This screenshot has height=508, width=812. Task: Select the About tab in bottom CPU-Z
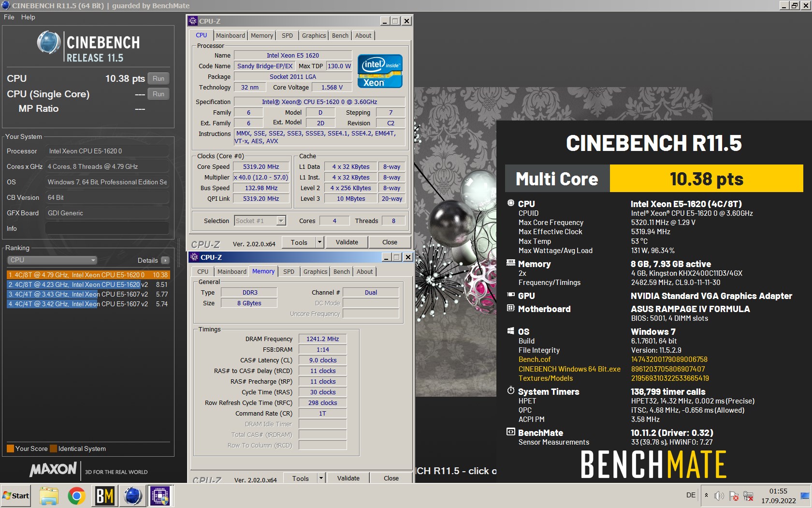tap(365, 272)
